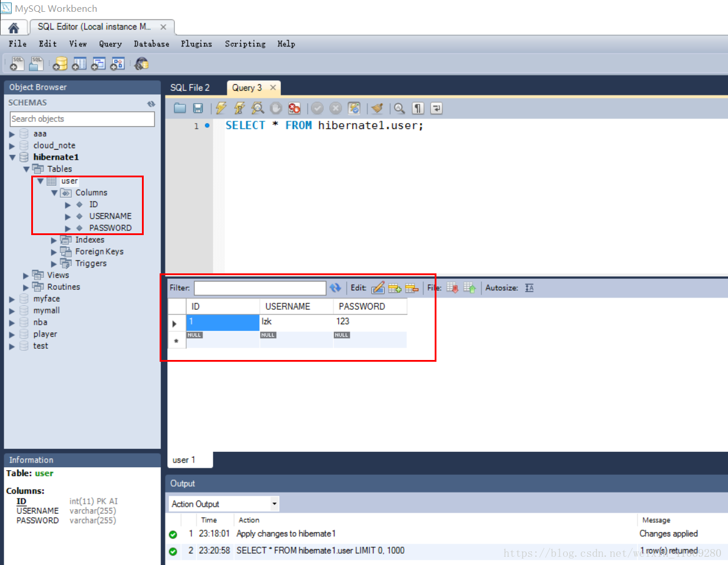Screen dimensions: 728x565
Task: Autosize result columns icon
Action: 530,288
